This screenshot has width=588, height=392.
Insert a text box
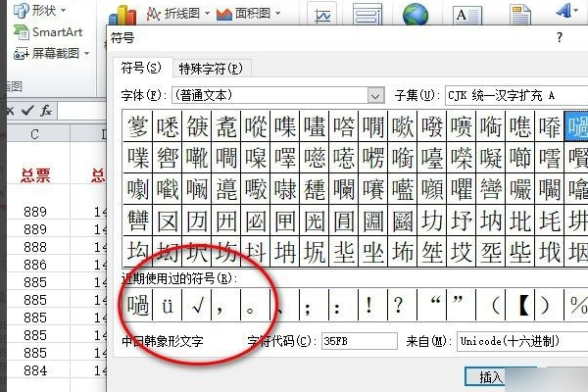pyautogui.click(x=466, y=15)
